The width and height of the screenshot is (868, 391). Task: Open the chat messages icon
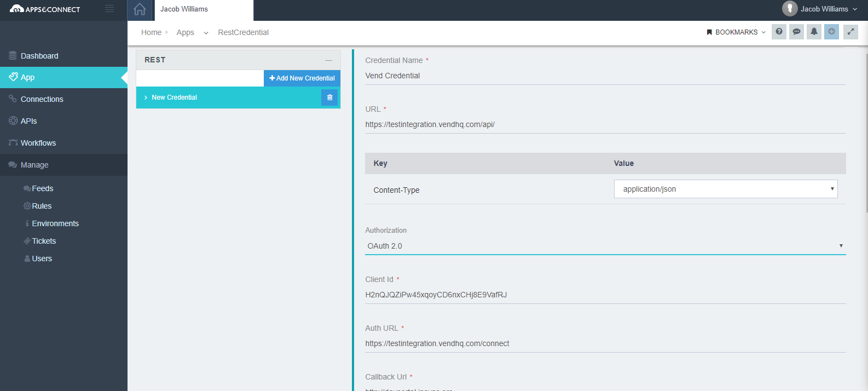click(x=796, y=32)
